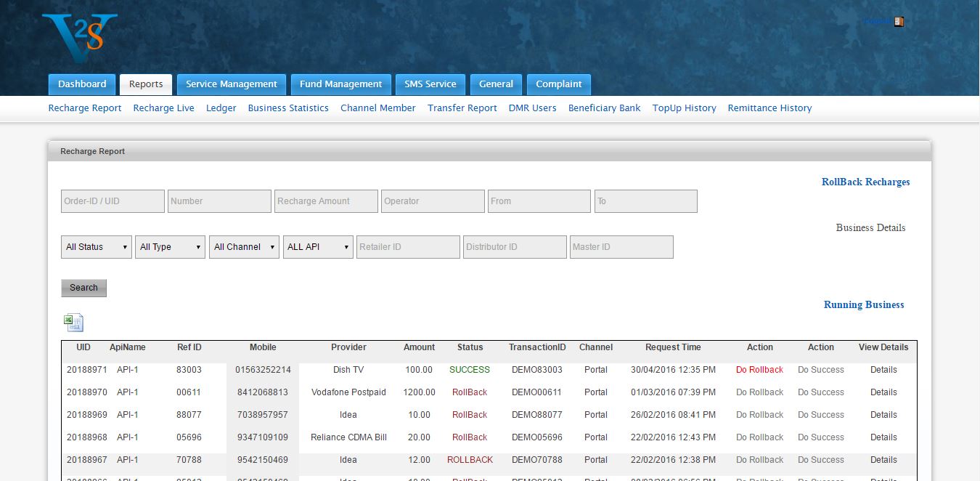The height and width of the screenshot is (481, 980).
Task: Open the All Channel dropdown
Action: click(x=245, y=247)
